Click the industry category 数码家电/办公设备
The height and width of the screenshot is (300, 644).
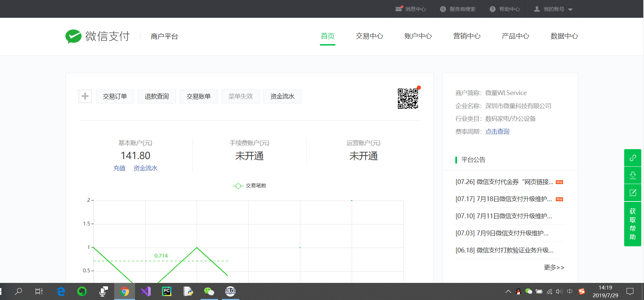[510, 119]
